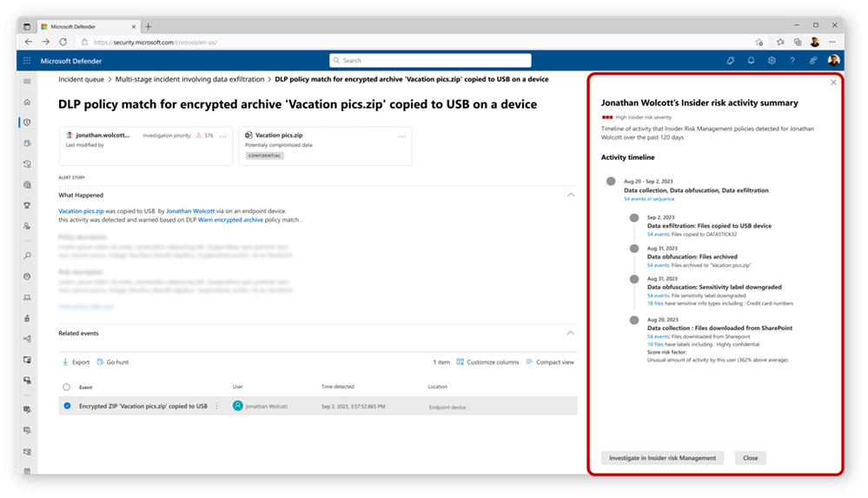The height and width of the screenshot is (498, 868).
Task: Click Vacation pics.zip link in alert story
Action: [81, 211]
